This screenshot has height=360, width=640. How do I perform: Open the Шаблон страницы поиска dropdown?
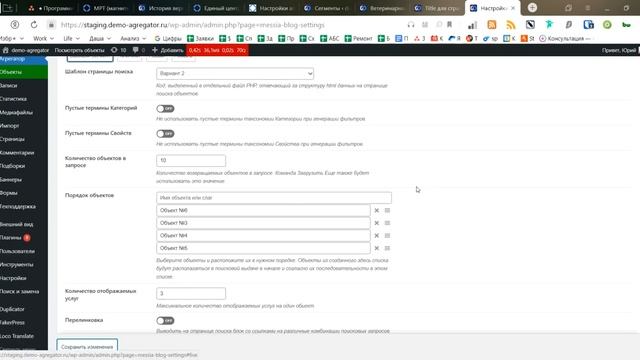click(235, 73)
